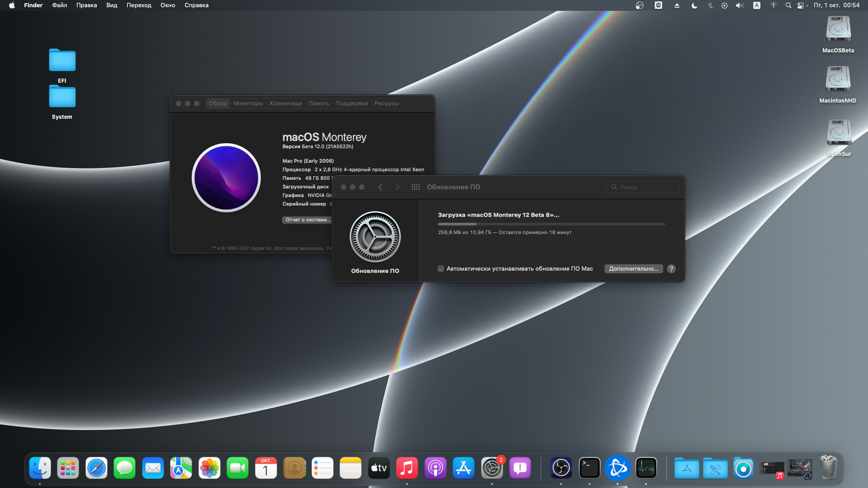The image size is (868, 488).
Task: Open Maps app in Dock
Action: (x=181, y=468)
